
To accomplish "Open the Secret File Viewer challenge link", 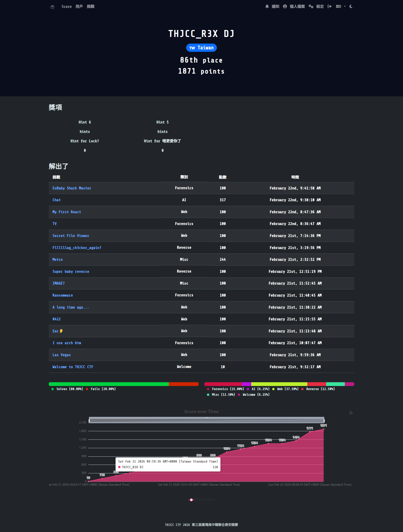I will click(x=71, y=236).
